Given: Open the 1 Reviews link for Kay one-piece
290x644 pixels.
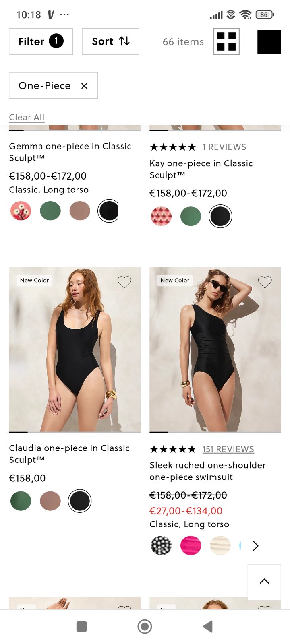Looking at the screenshot, I should (x=224, y=147).
